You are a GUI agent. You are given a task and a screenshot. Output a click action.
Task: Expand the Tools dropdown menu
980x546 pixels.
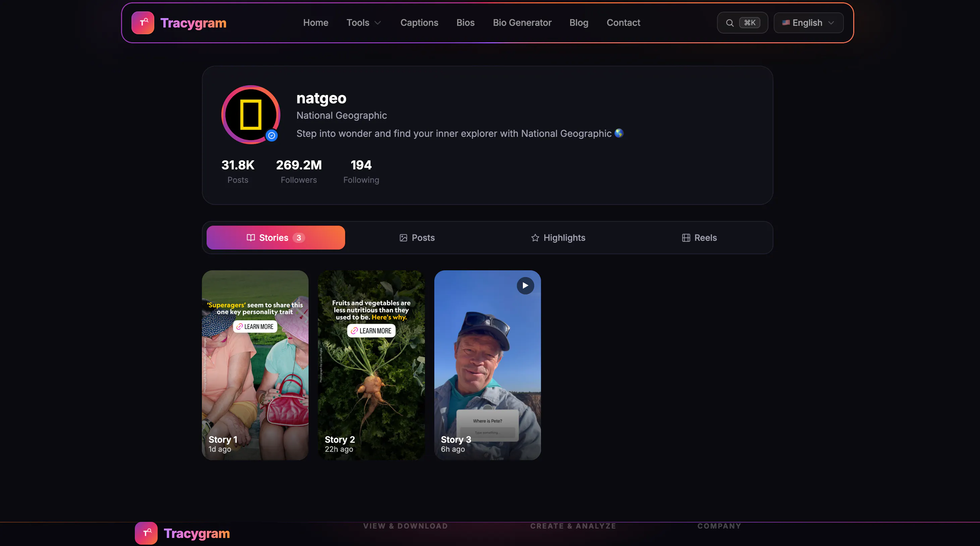(x=363, y=23)
